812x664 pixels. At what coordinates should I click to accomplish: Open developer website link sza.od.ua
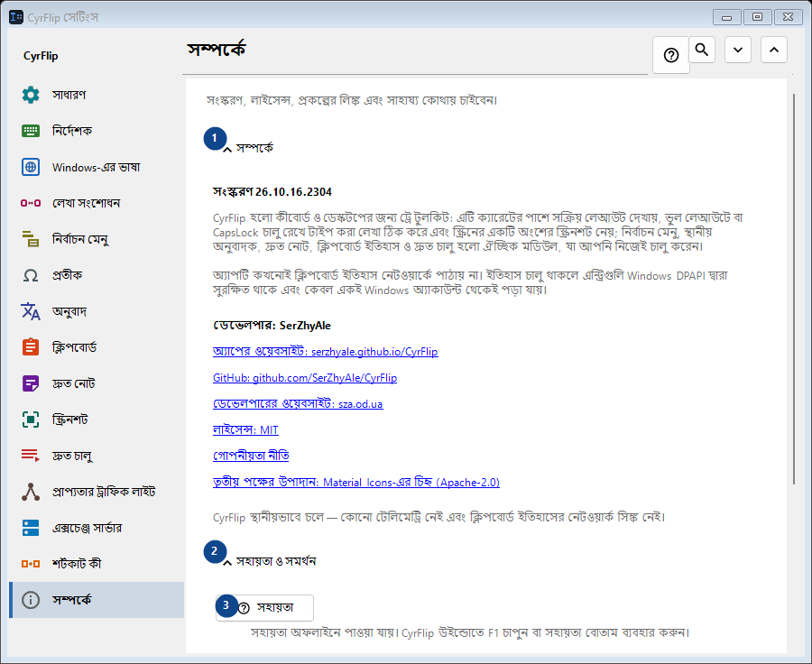(298, 404)
